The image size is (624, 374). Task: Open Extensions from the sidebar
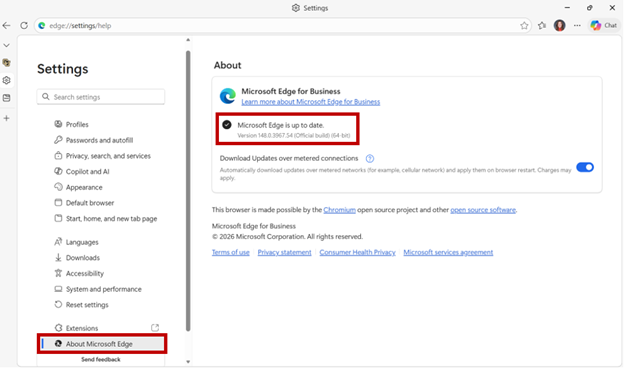[x=82, y=328]
